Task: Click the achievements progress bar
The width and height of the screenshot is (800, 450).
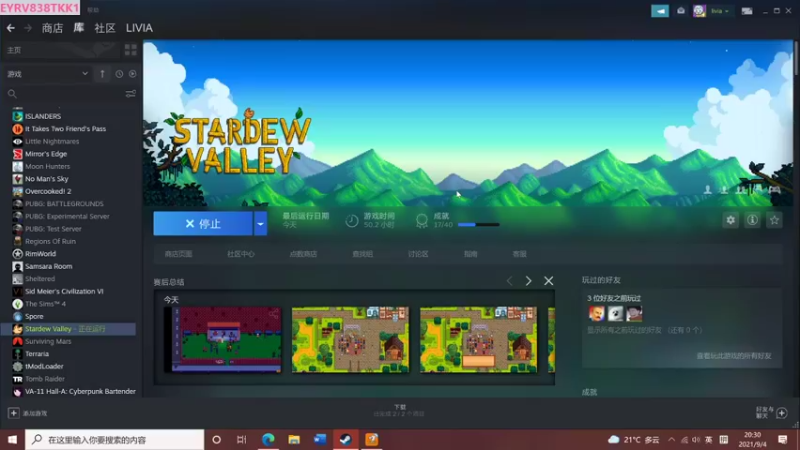Action: click(479, 224)
